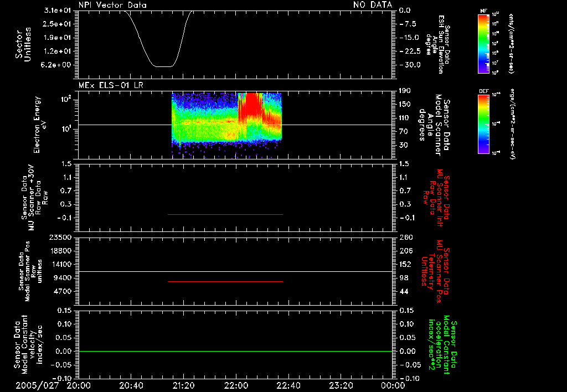This screenshot has height=392, width=567.
Task: Click the 4700 scanner position tick
Action: (x=63, y=291)
